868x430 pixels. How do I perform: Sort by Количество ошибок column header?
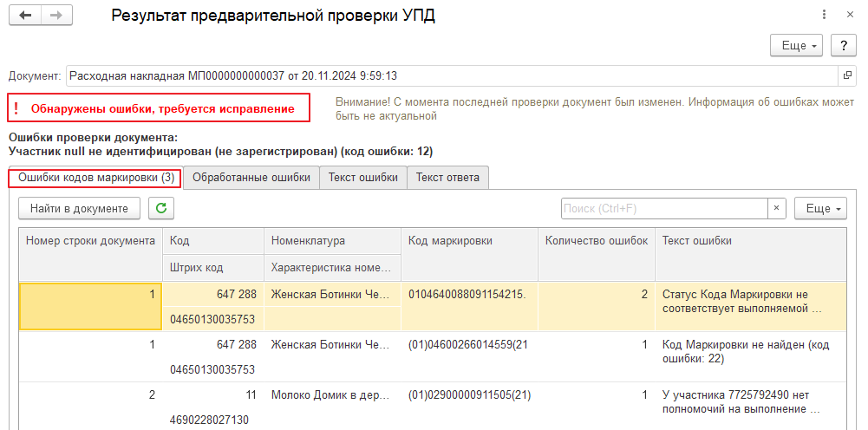tap(596, 241)
